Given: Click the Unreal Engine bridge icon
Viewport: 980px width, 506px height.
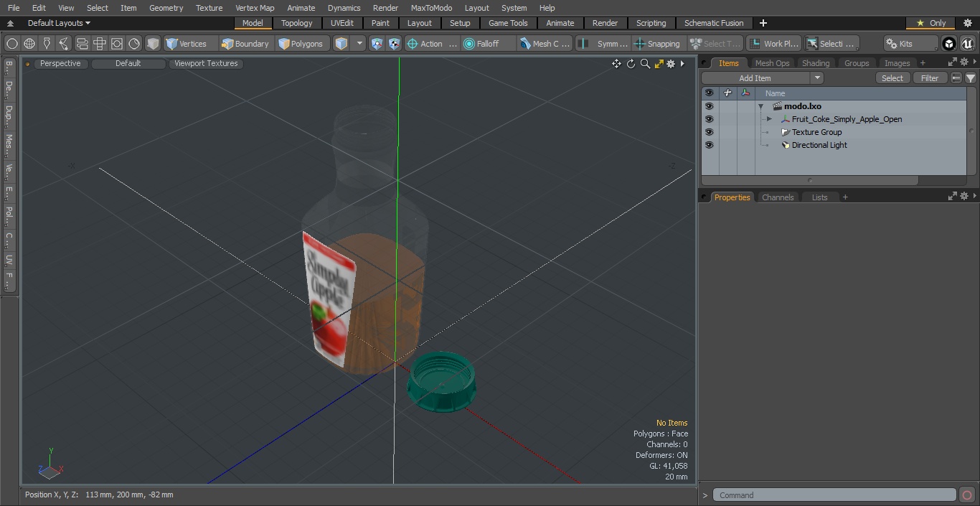Looking at the screenshot, I should (968, 44).
